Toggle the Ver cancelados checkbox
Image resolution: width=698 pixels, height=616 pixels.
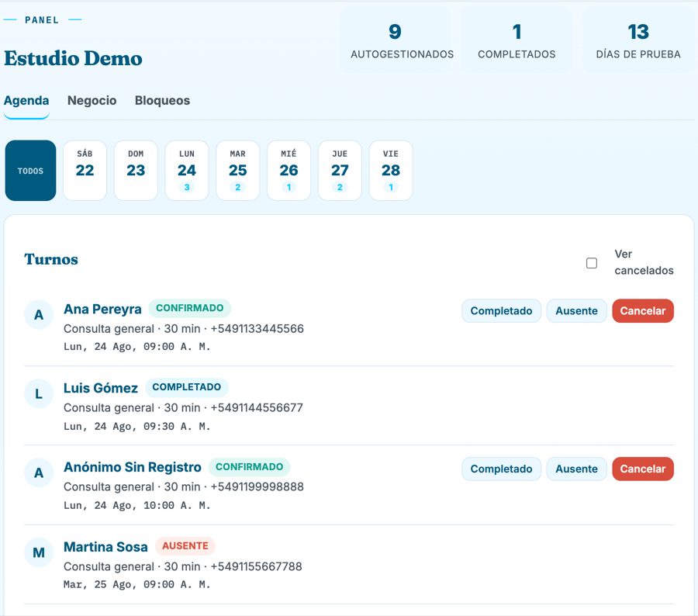tap(592, 263)
